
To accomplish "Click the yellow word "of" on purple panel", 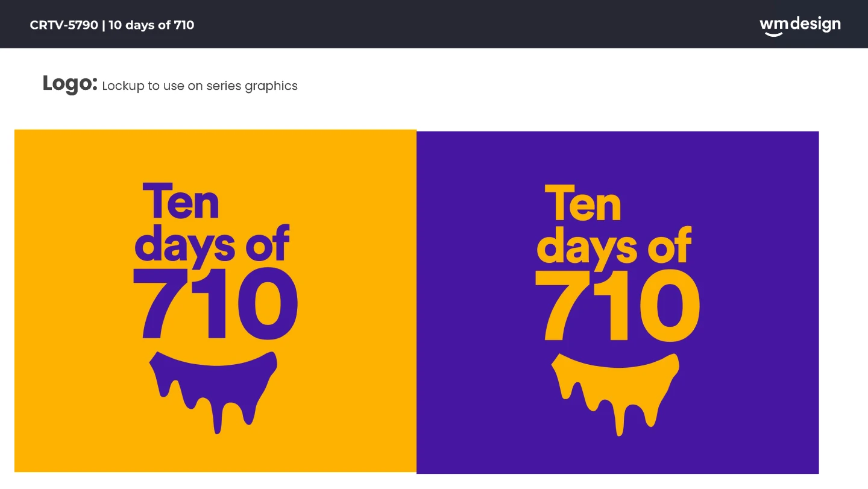I will (669, 246).
